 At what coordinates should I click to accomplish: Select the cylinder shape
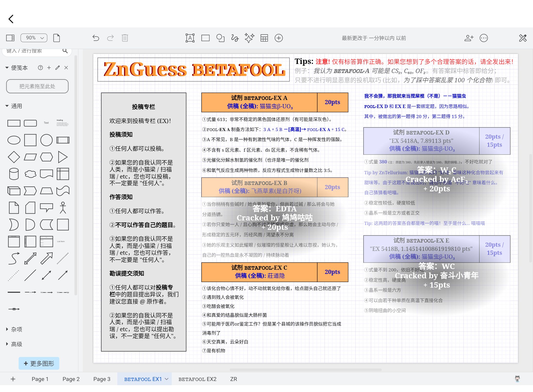pos(14,174)
